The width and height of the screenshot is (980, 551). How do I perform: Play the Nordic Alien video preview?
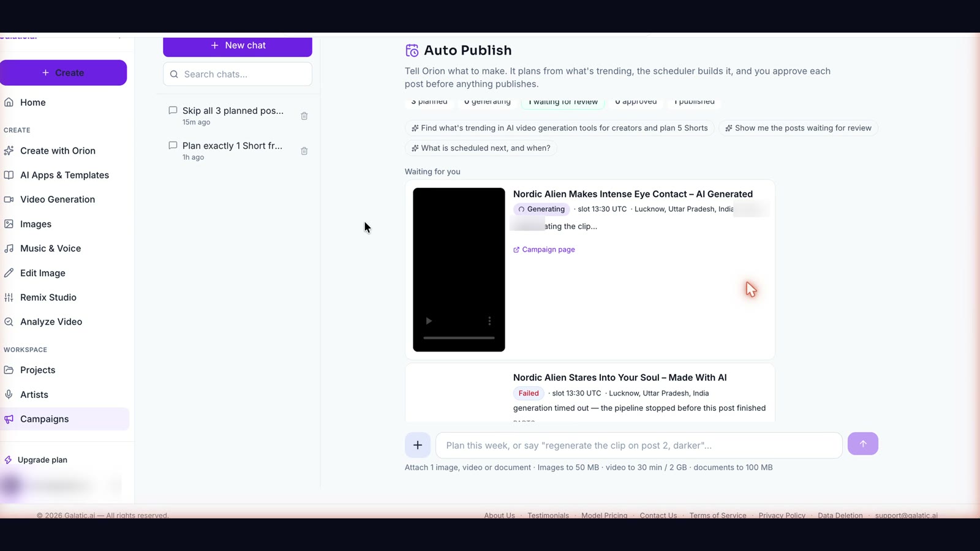[x=429, y=321]
